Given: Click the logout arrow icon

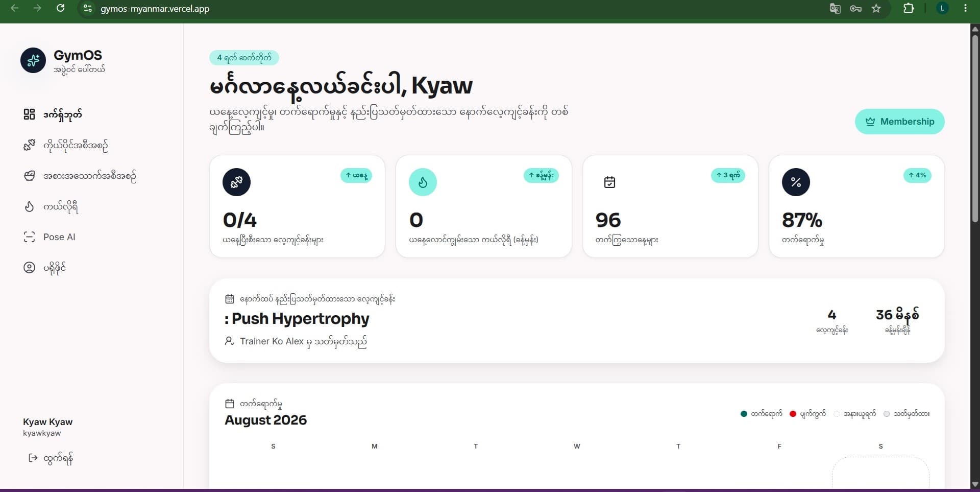Looking at the screenshot, I should pos(33,458).
